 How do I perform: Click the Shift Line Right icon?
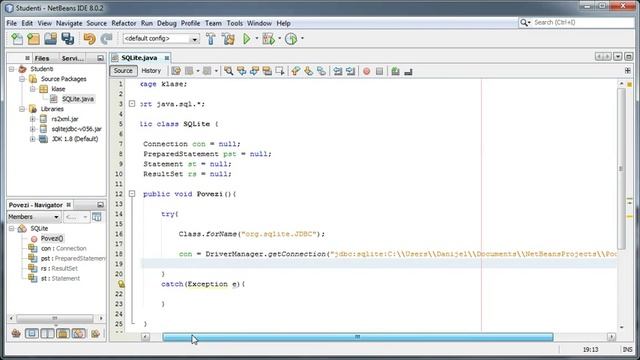coord(351,71)
